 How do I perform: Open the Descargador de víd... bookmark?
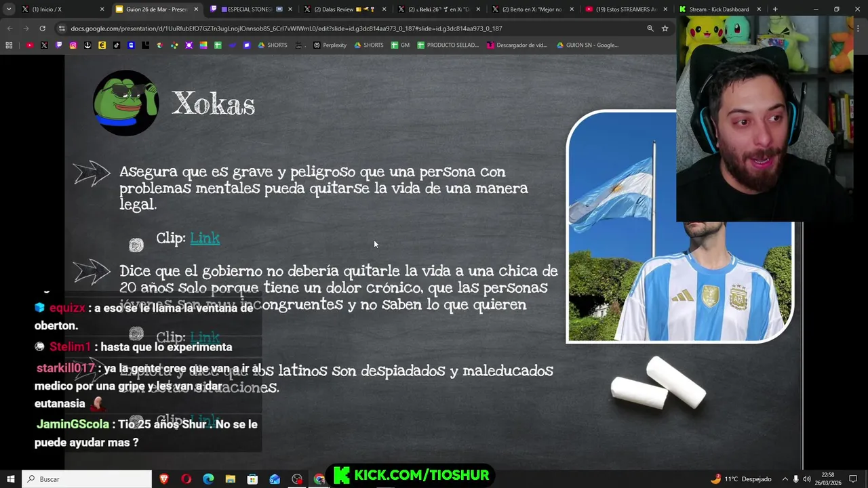pyautogui.click(x=517, y=45)
